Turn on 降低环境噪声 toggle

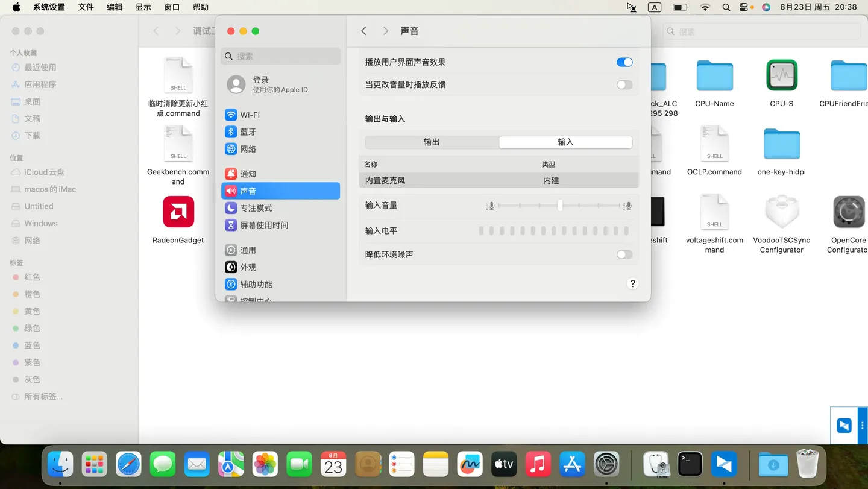[624, 254]
